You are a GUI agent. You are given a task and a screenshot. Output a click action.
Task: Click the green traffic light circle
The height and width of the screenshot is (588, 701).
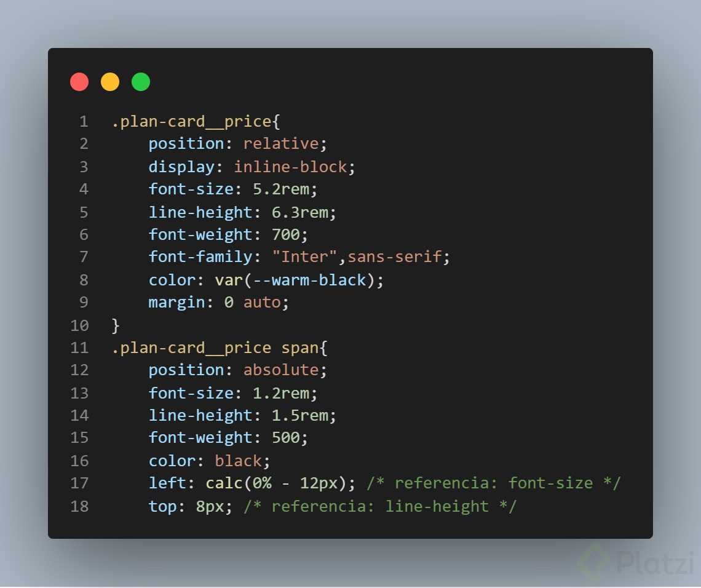tap(140, 81)
